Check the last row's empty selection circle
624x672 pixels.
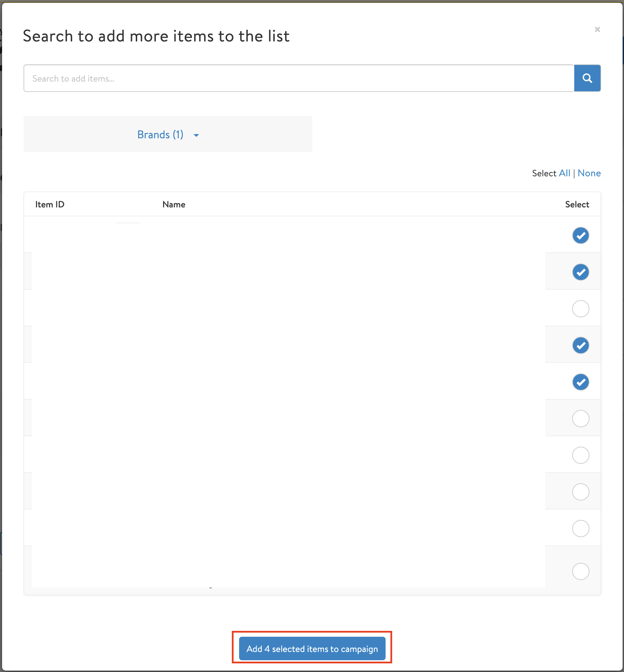pyautogui.click(x=580, y=571)
